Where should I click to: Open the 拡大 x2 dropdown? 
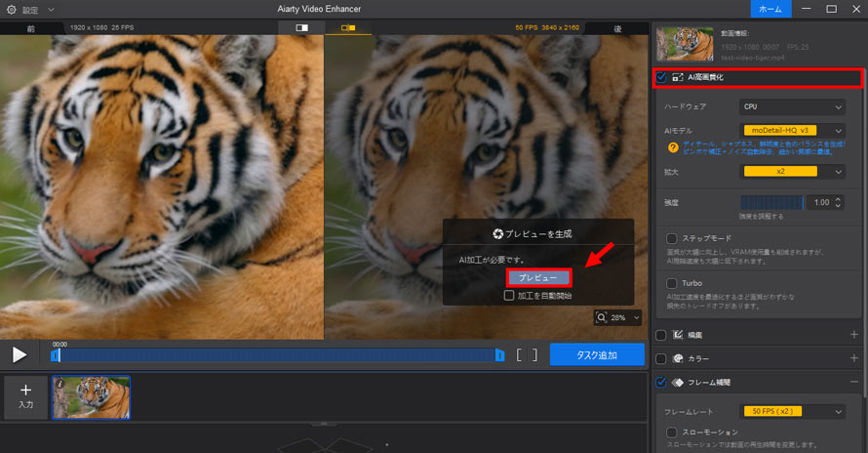[792, 171]
